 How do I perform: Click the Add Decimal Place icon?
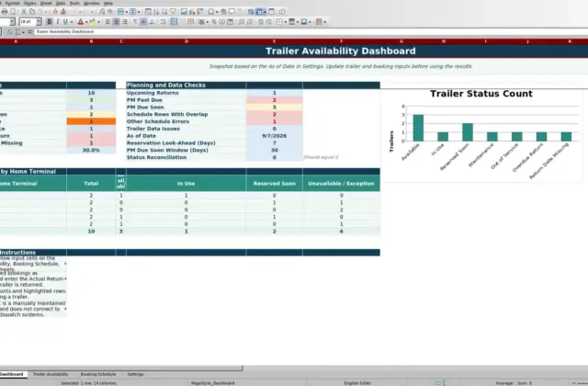tap(241, 22)
